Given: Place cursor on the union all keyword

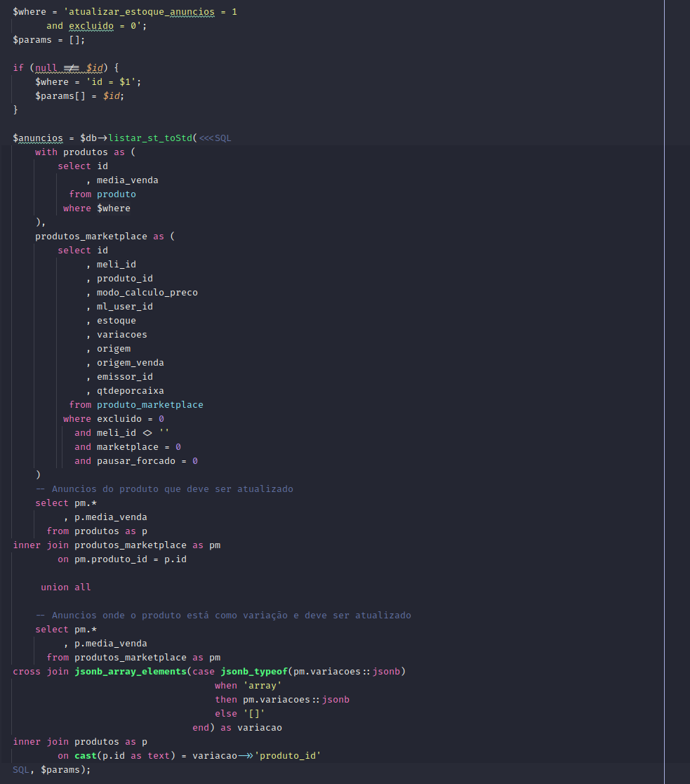Looking at the screenshot, I should pos(65,587).
